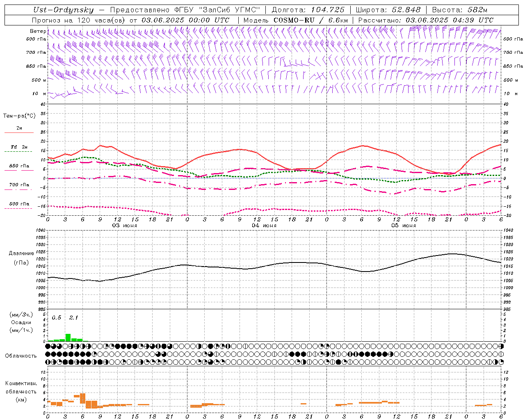Click the tallest orange convective cloud bar
The height and width of the screenshot is (420, 525).
82,398
